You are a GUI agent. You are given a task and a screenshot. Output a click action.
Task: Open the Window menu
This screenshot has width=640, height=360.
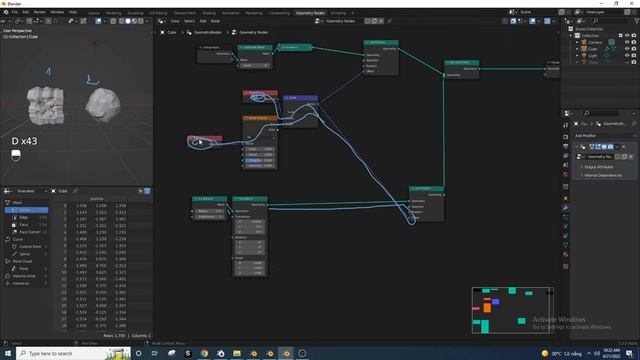57,12
